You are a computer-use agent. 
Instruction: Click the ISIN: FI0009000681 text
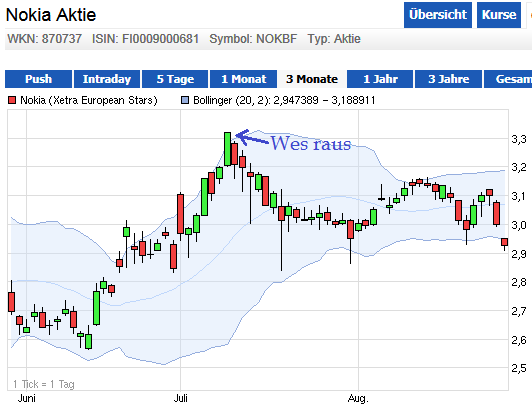[145, 39]
